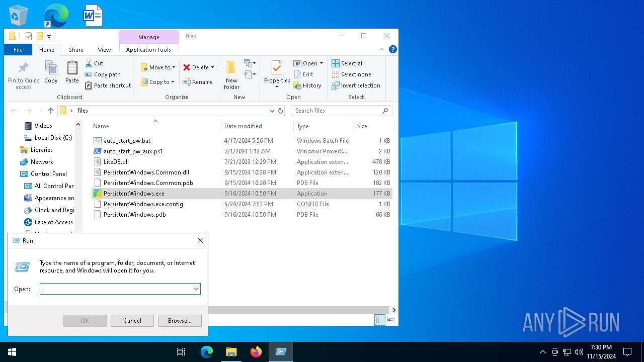Click Invert selection in the ribbon
The image size is (644, 362).
click(x=356, y=85)
